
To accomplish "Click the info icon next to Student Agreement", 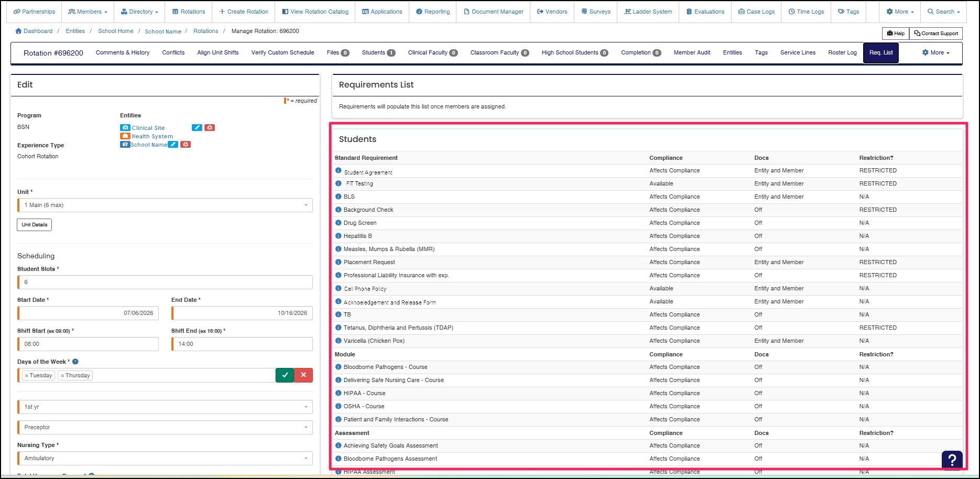I will pyautogui.click(x=339, y=170).
